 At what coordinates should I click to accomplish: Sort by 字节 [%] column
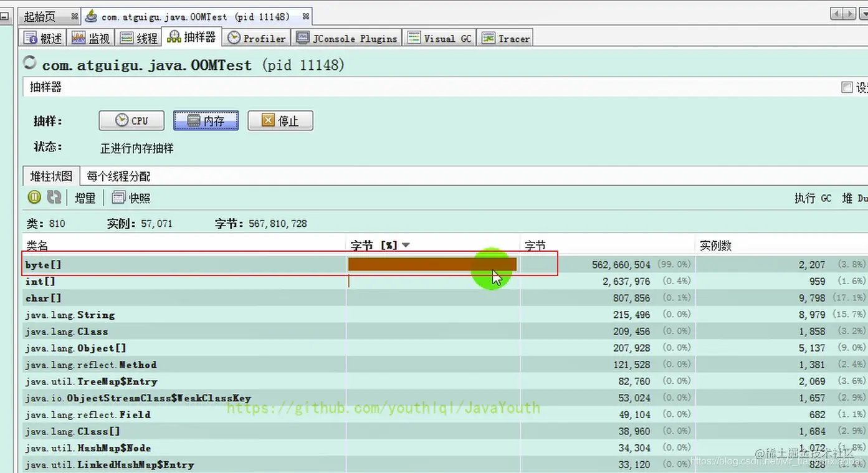tap(433, 246)
